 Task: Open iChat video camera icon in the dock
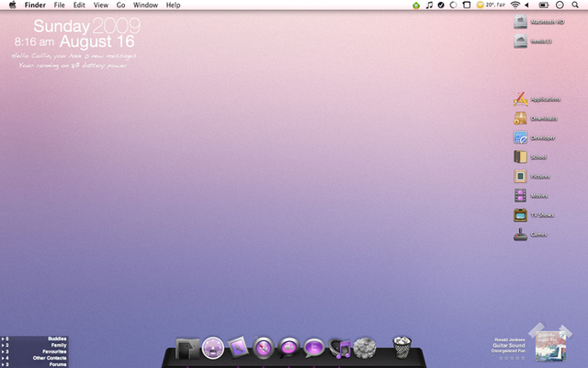[288, 348]
